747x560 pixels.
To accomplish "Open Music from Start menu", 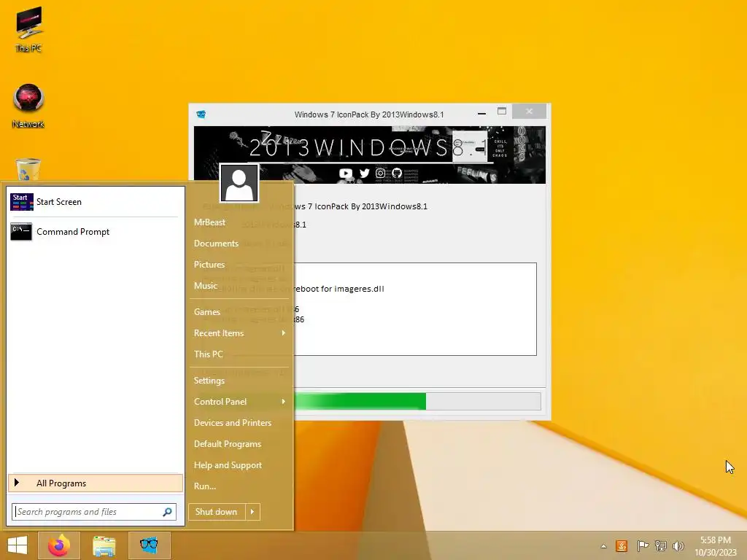I will point(205,286).
